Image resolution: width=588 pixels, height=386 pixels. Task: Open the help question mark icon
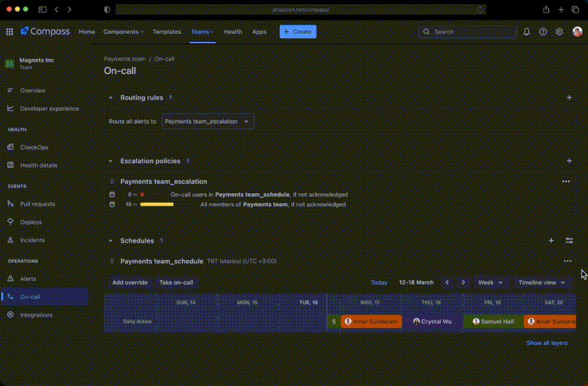543,32
